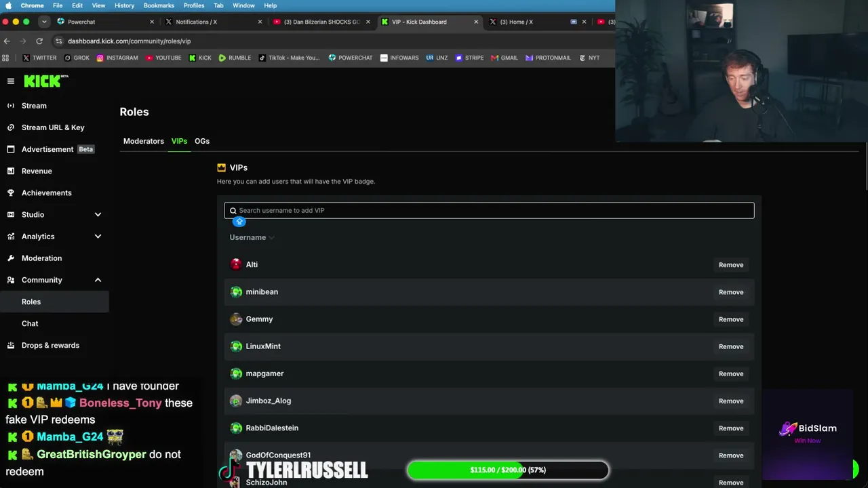Reload the current page
Screen dimensions: 868x488
[x=39, y=41]
